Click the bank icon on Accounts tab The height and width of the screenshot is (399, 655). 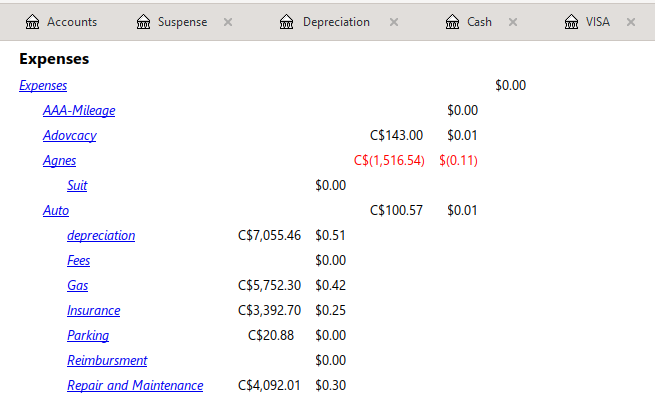tap(32, 22)
